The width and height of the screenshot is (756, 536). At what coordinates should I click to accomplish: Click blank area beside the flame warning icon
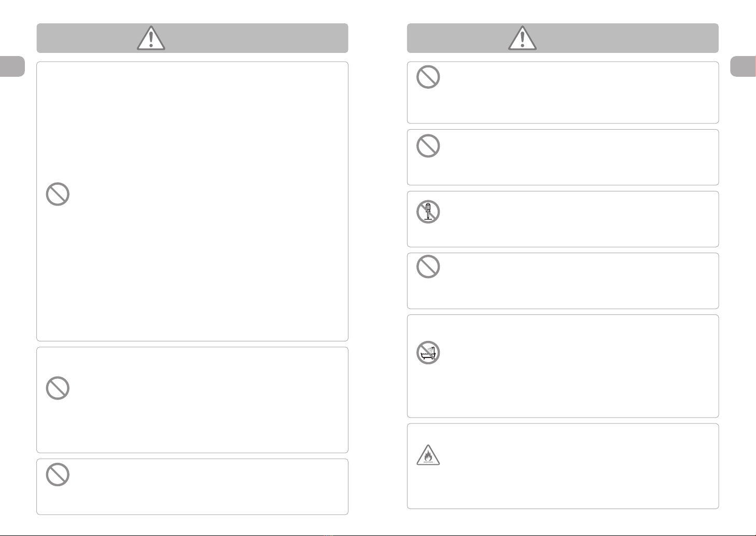(576, 466)
